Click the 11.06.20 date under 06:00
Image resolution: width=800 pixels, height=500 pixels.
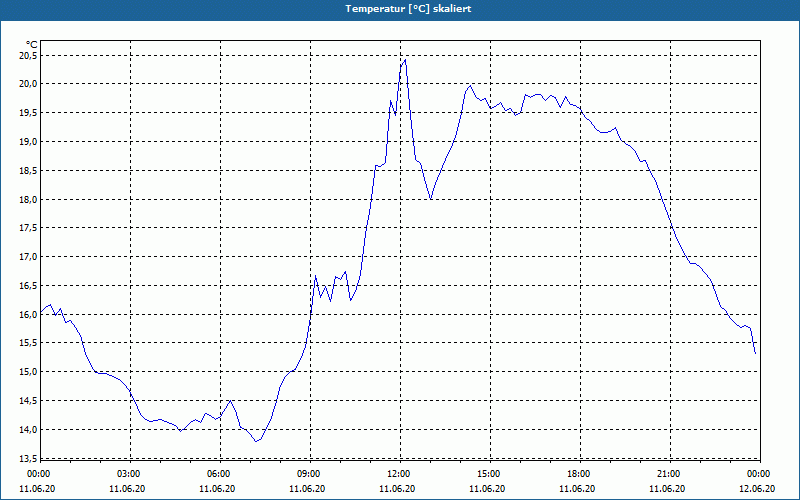click(x=217, y=489)
